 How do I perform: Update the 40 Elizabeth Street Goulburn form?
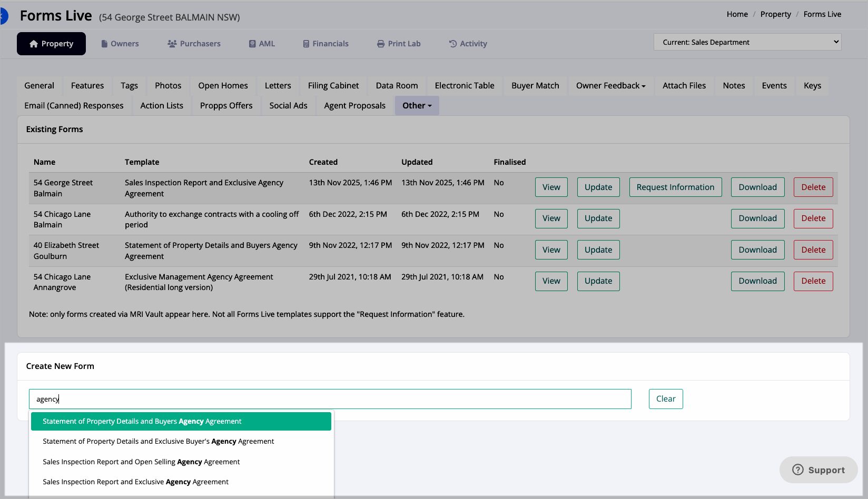point(598,250)
